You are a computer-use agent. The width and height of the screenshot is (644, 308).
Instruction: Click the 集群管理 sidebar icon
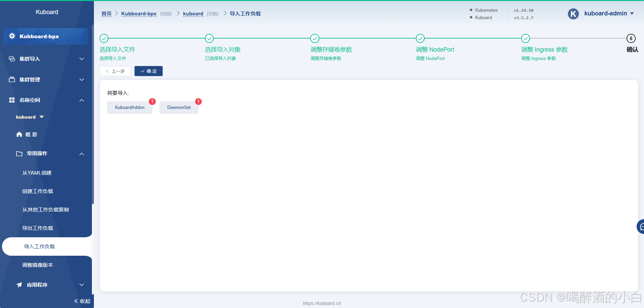12,80
